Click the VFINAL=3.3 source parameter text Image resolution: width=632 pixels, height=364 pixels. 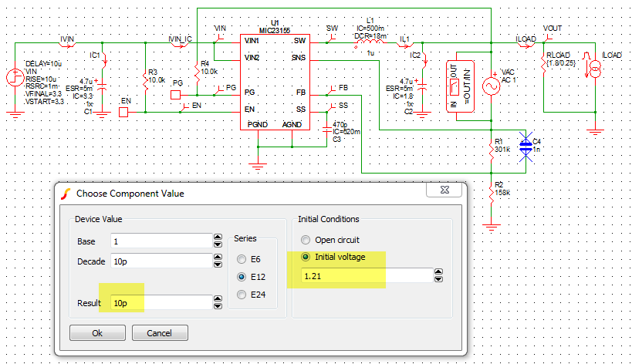coord(43,94)
